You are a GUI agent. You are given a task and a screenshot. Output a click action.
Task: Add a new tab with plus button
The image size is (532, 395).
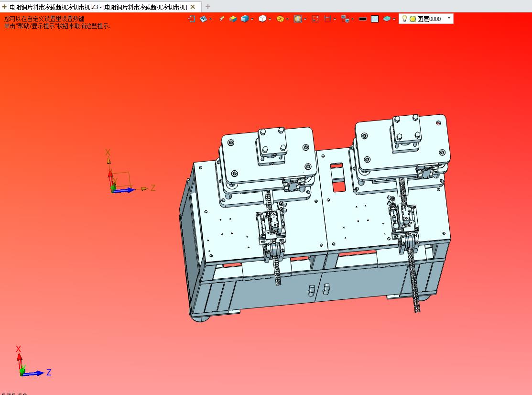pyautogui.click(x=208, y=6)
